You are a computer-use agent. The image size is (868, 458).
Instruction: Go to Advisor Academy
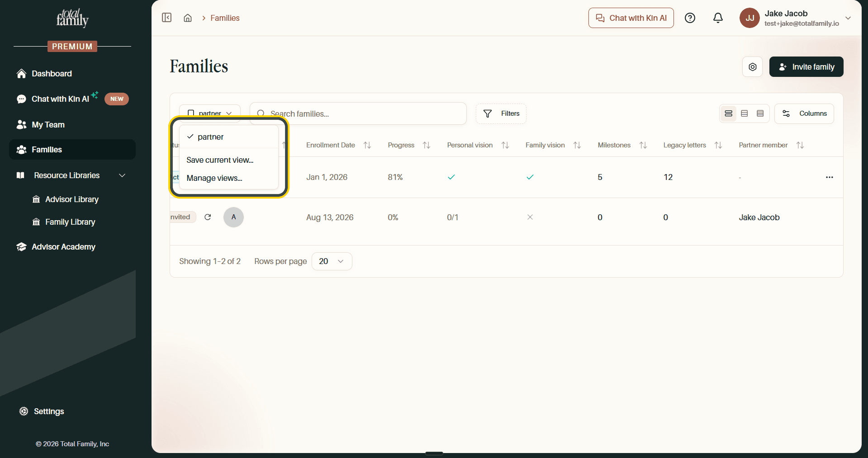[x=72, y=247]
